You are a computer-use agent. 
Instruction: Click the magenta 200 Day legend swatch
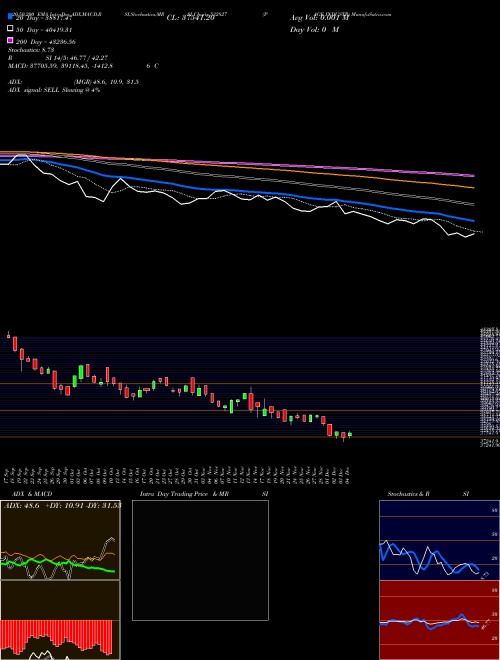[x=10, y=40]
